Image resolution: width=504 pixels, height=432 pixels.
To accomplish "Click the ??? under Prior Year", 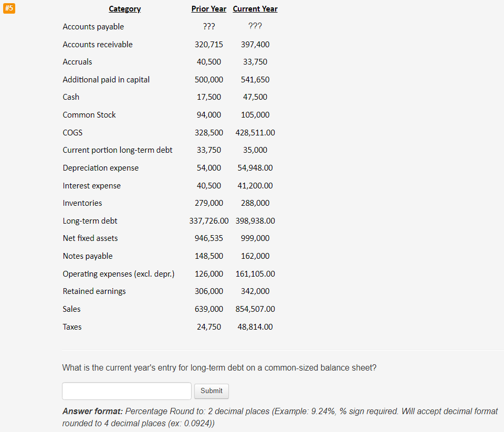I will point(208,26).
